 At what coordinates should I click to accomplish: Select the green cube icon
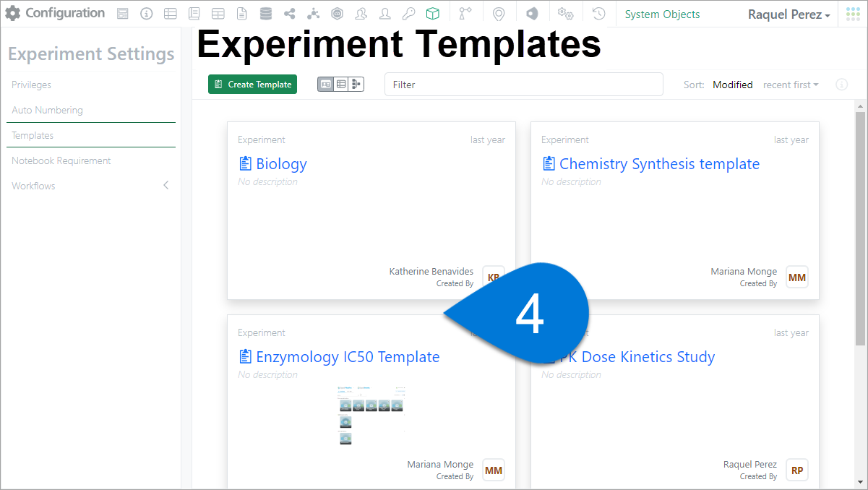pos(432,14)
